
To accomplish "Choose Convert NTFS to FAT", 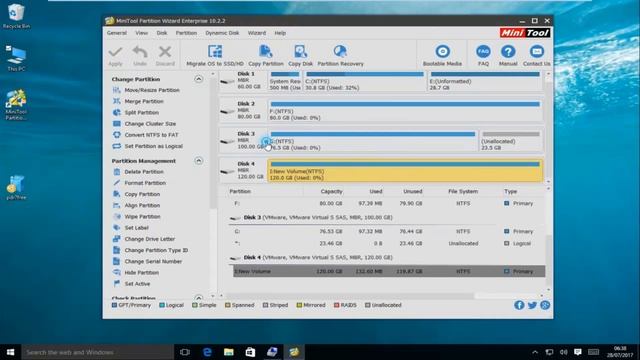I will [x=151, y=135].
